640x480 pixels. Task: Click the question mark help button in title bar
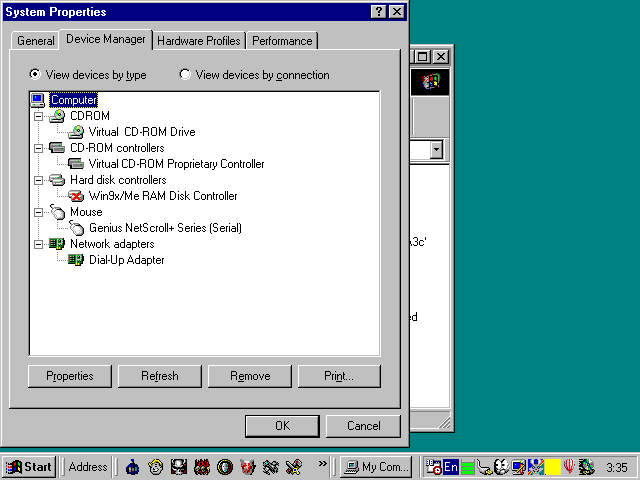[x=379, y=12]
